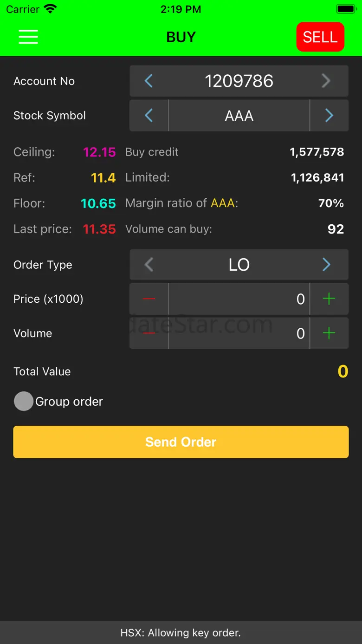
Task: Open the hamburger menu
Action: pyautogui.click(x=28, y=37)
